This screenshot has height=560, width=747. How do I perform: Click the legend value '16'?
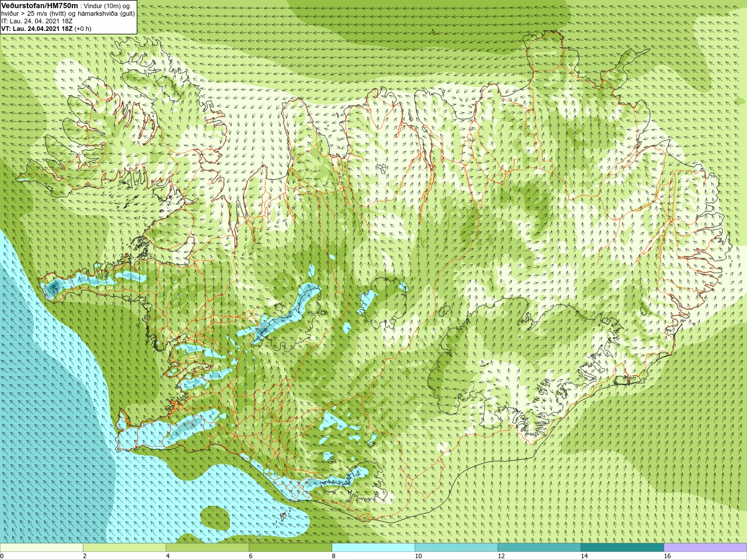(668, 556)
